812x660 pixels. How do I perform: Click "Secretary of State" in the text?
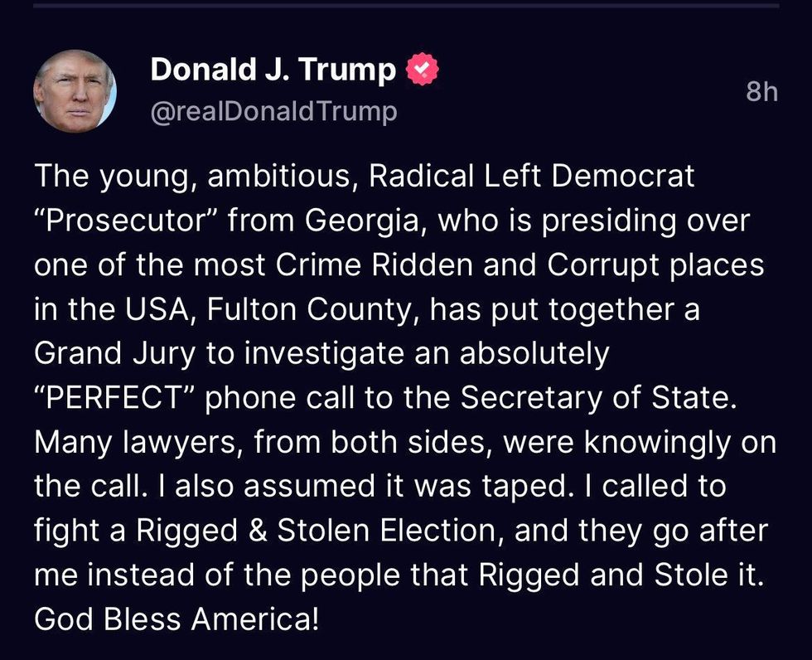(598, 398)
